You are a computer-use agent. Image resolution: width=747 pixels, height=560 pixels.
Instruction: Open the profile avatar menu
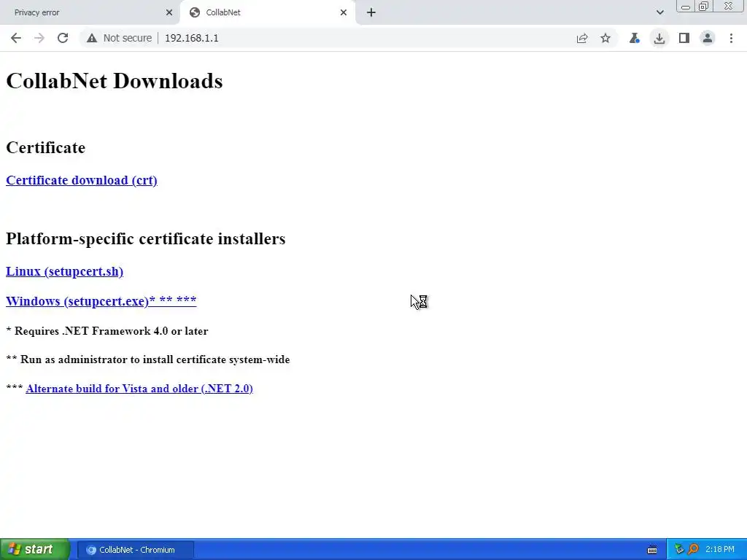(708, 38)
